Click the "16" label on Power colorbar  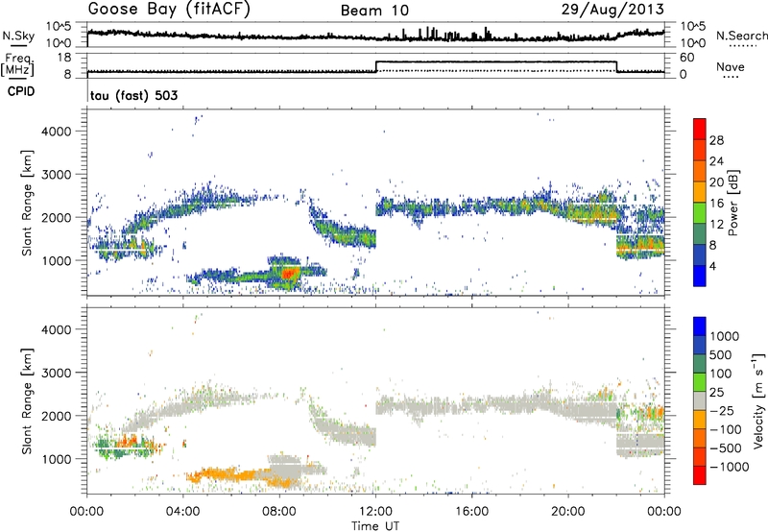pyautogui.click(x=716, y=203)
